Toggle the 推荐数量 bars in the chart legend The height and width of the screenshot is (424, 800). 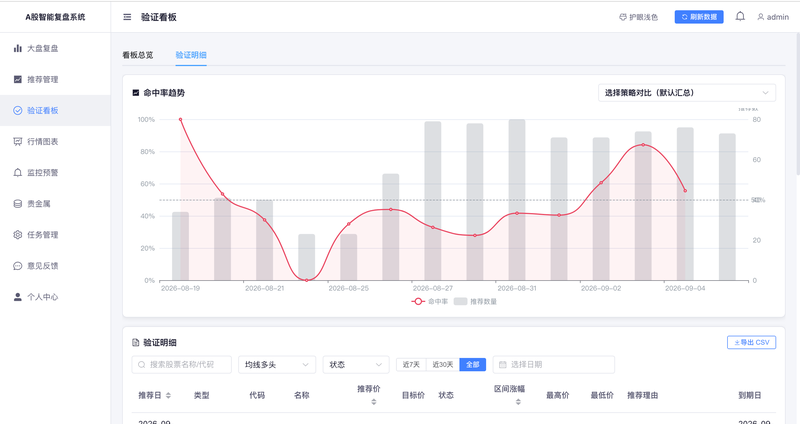[x=475, y=302]
